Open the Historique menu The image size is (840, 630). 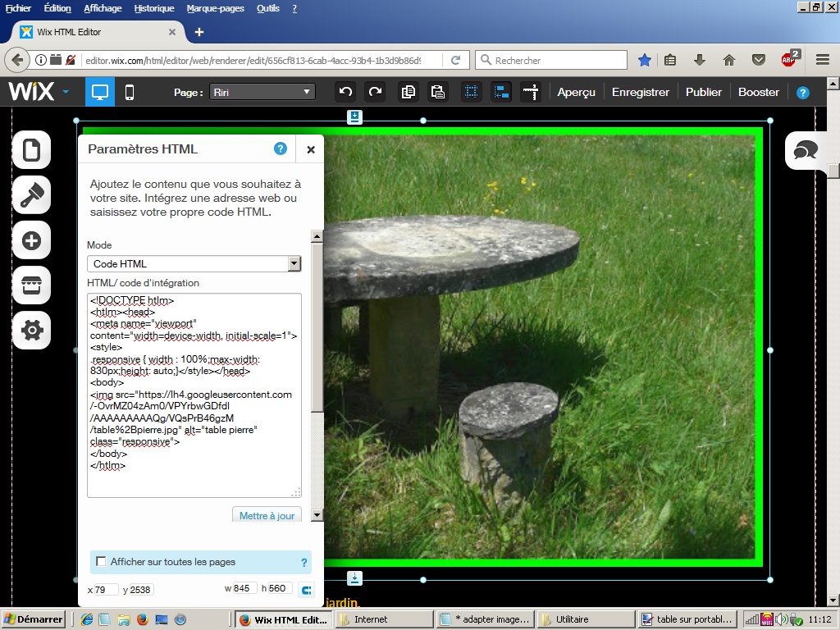[154, 8]
